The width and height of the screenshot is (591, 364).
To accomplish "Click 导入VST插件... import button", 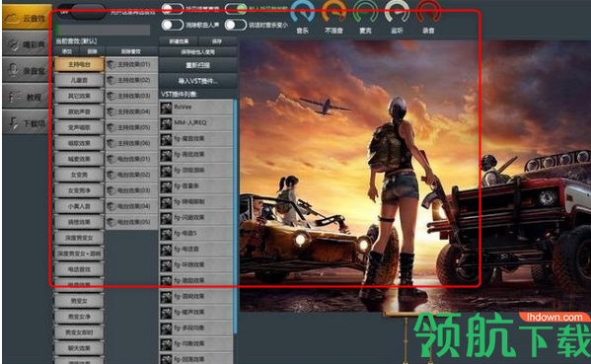I will 198,81.
